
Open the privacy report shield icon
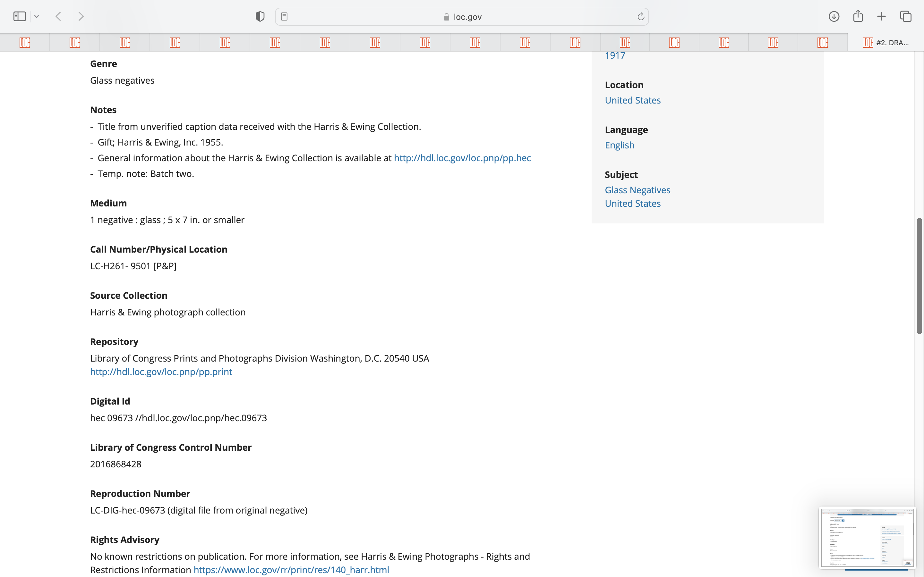coord(260,16)
